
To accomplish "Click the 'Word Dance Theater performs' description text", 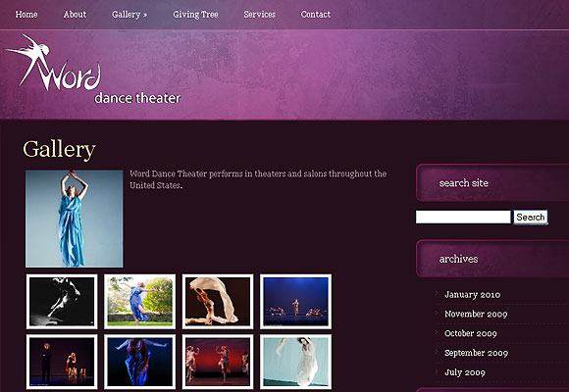I will (258, 179).
